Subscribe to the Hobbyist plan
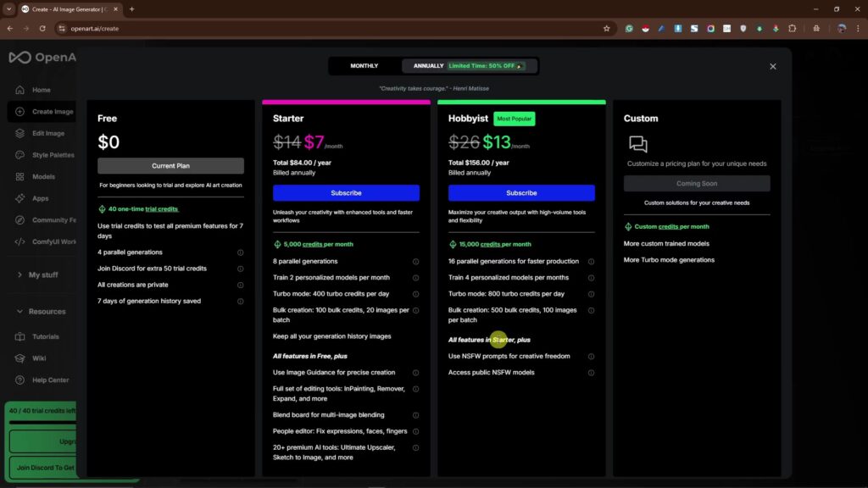868x488 pixels. pyautogui.click(x=521, y=193)
